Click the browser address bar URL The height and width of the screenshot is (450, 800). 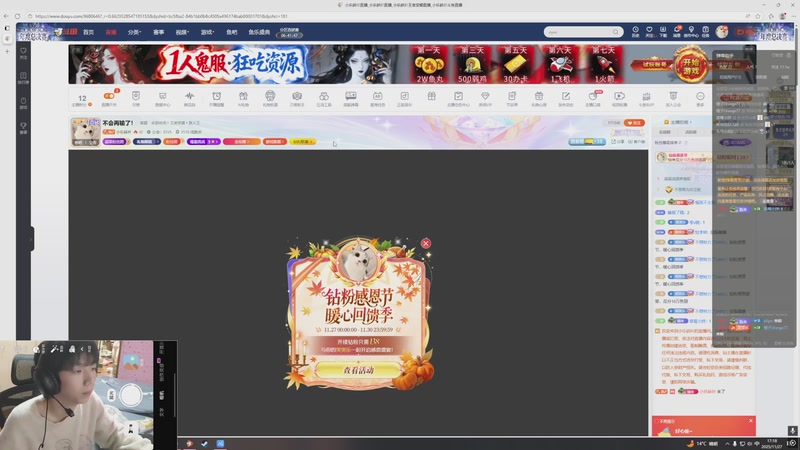tap(161, 16)
